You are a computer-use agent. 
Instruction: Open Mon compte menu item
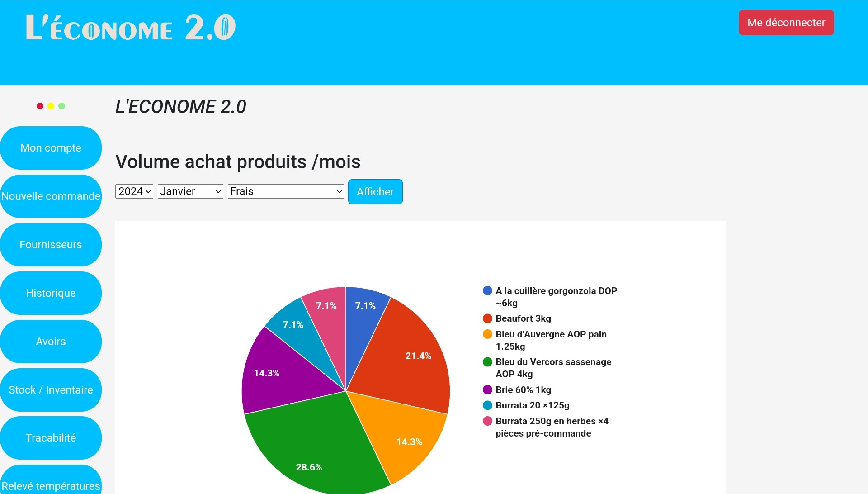click(x=51, y=148)
